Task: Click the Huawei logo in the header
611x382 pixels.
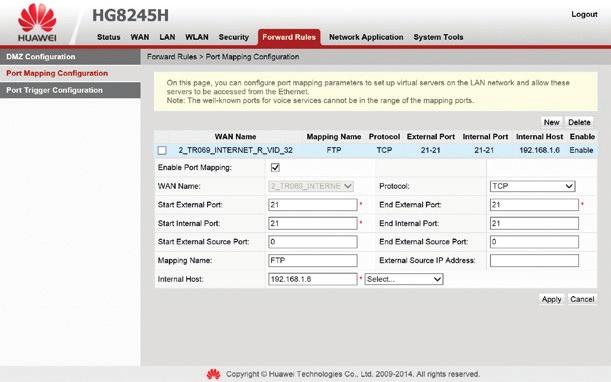Action: (x=37, y=22)
